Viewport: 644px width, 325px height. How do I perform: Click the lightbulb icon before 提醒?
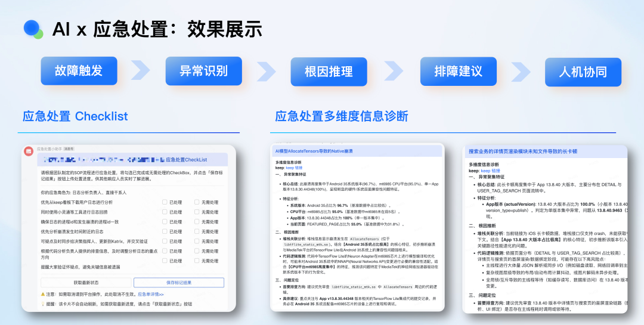(x=42, y=304)
